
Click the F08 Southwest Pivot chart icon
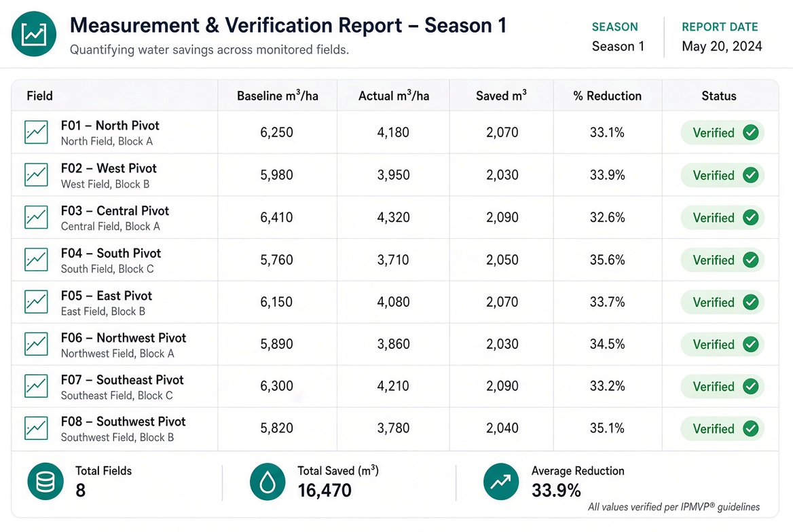pyautogui.click(x=37, y=428)
